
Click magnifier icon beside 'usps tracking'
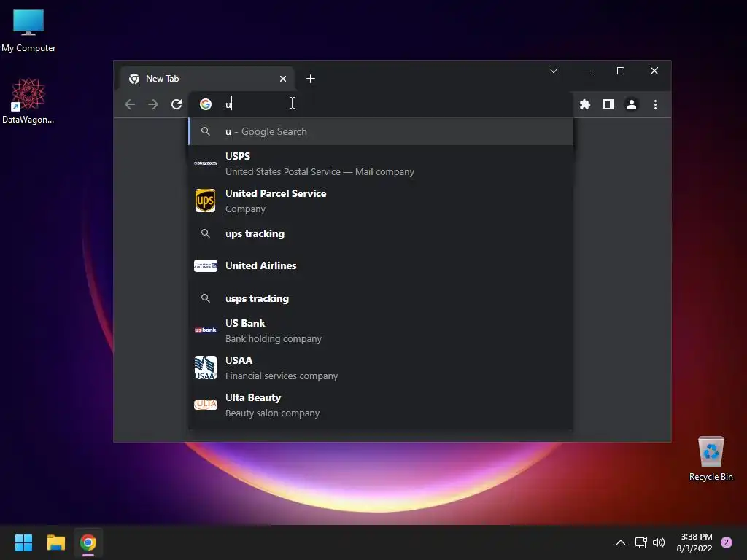pyautogui.click(x=205, y=298)
